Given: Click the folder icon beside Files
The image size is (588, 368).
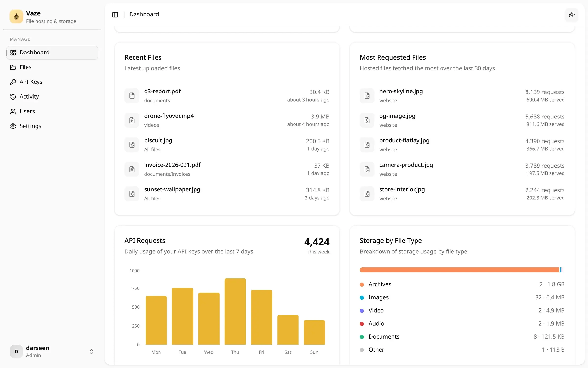Looking at the screenshot, I should point(13,67).
